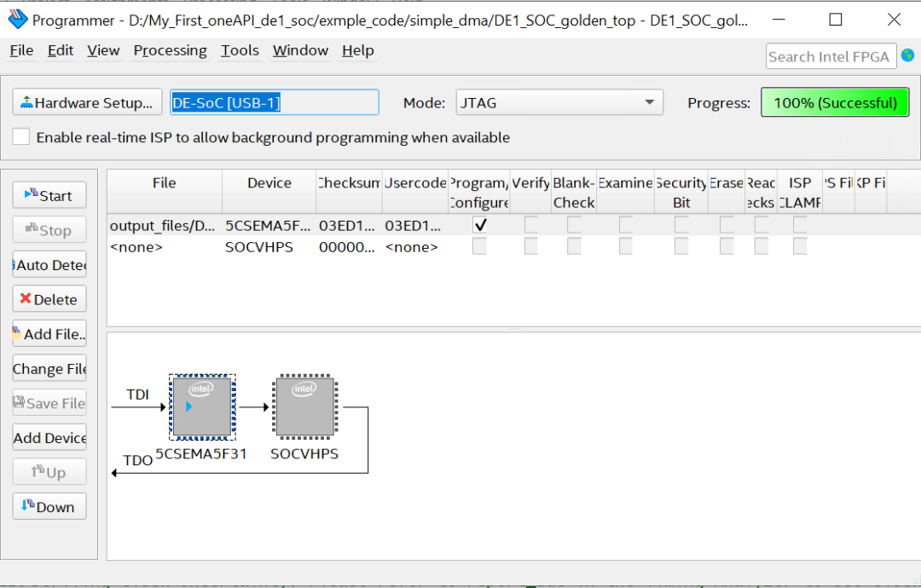921x588 pixels.
Task: Select the 5CSEMA5F31 chip in chain diagram
Action: click(x=202, y=406)
